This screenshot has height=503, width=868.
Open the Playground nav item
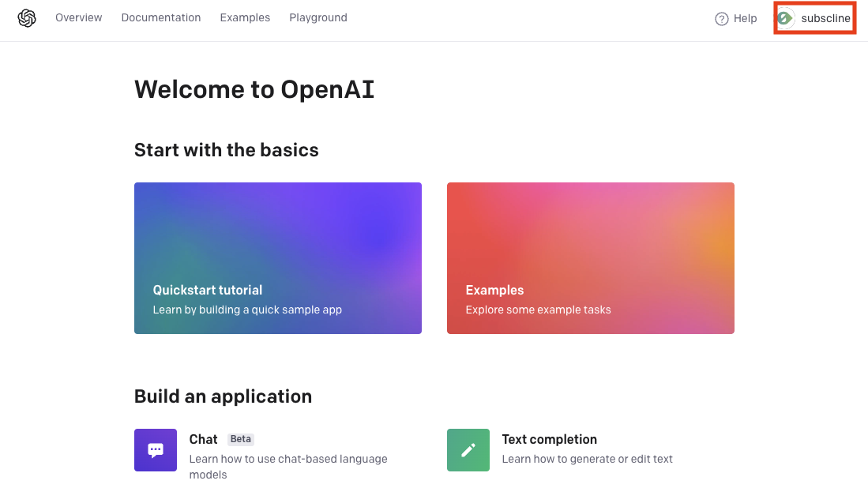(x=318, y=17)
